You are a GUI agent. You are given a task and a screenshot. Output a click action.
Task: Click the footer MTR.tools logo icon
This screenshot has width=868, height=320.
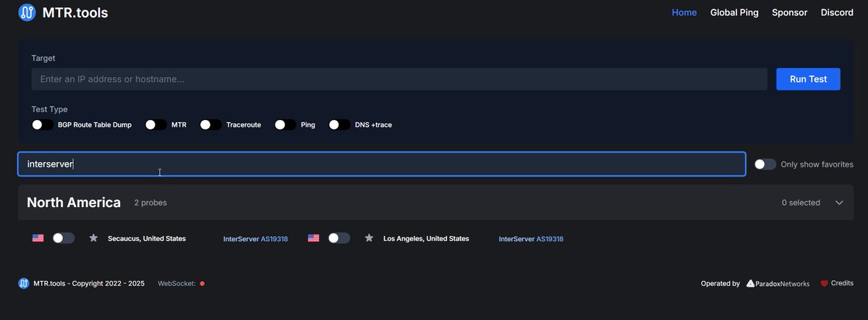point(24,283)
